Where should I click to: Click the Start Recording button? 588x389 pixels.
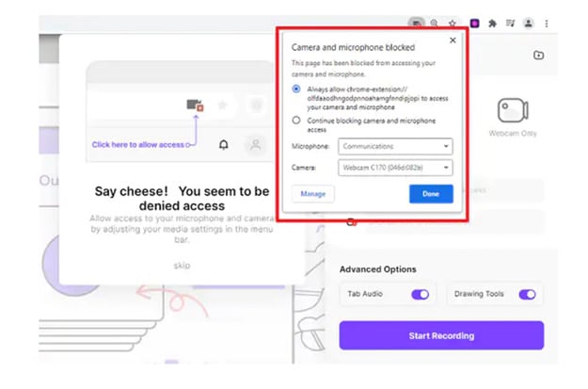tap(441, 335)
